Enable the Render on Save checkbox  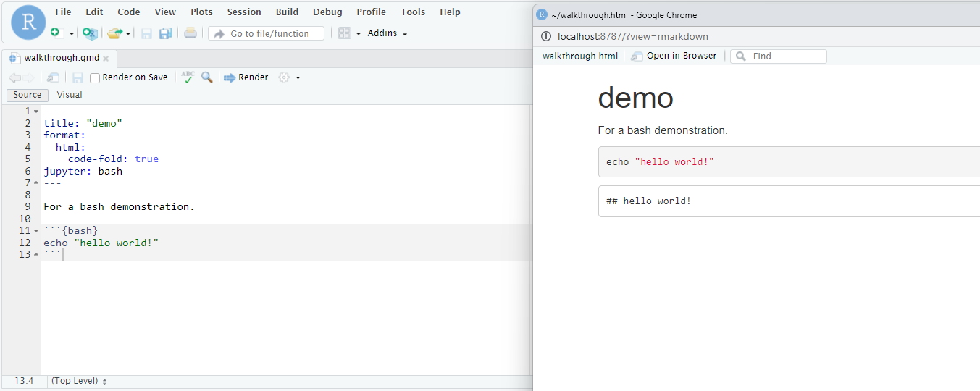click(x=95, y=78)
